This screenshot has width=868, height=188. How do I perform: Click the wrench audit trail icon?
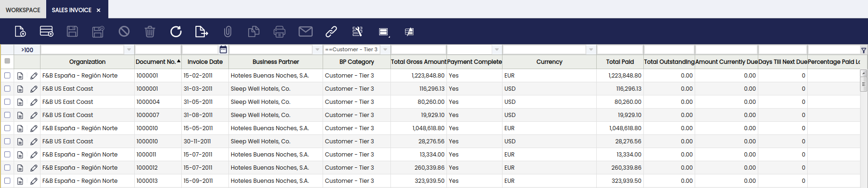coord(357,31)
